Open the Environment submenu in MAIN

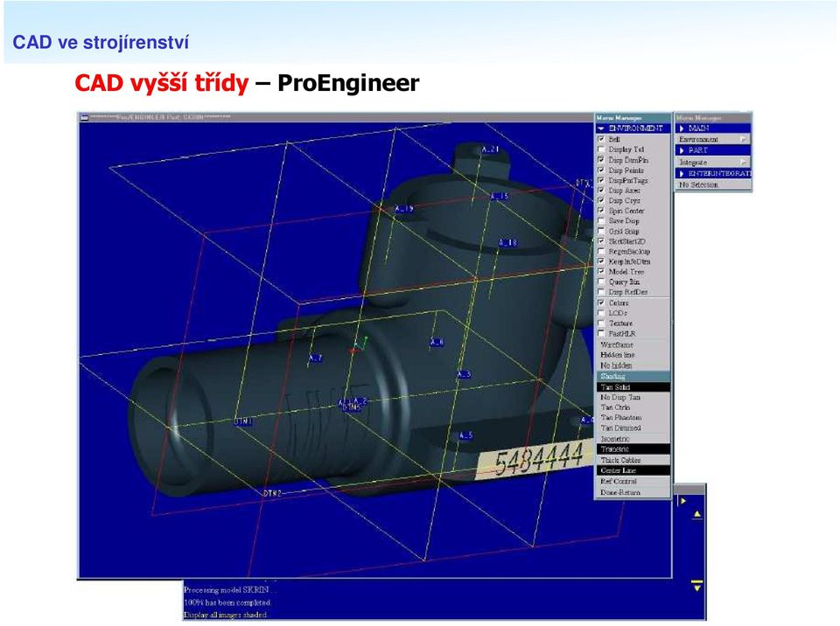[713, 139]
